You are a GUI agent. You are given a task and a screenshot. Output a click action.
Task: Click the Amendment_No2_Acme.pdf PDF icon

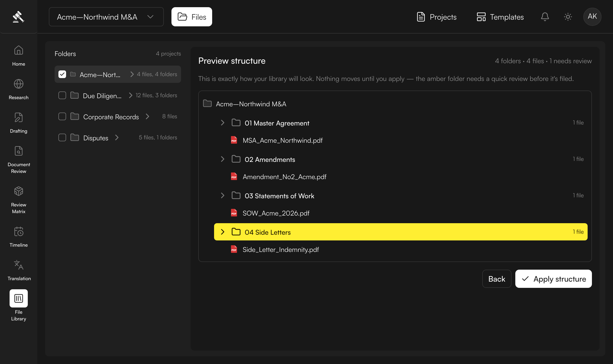point(234,176)
